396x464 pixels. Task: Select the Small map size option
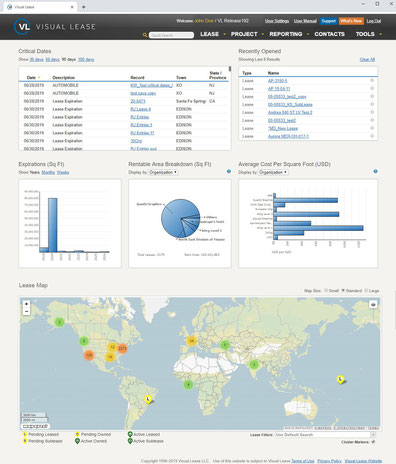pyautogui.click(x=326, y=290)
